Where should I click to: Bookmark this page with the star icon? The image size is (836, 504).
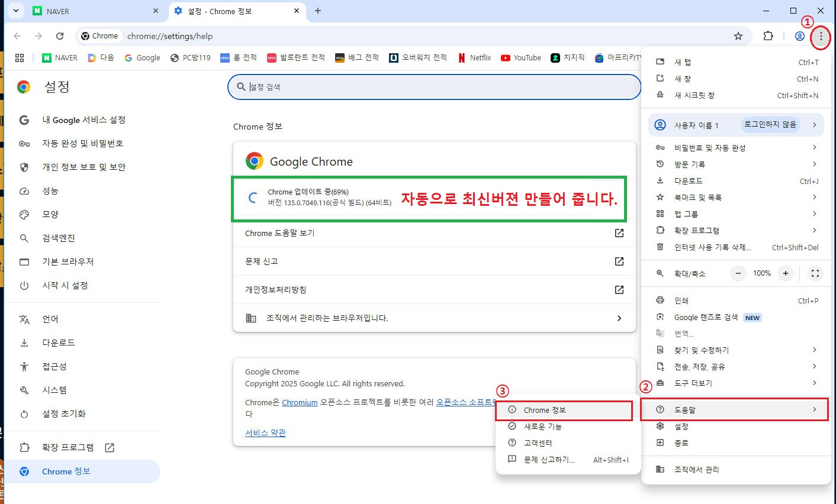pyautogui.click(x=738, y=36)
